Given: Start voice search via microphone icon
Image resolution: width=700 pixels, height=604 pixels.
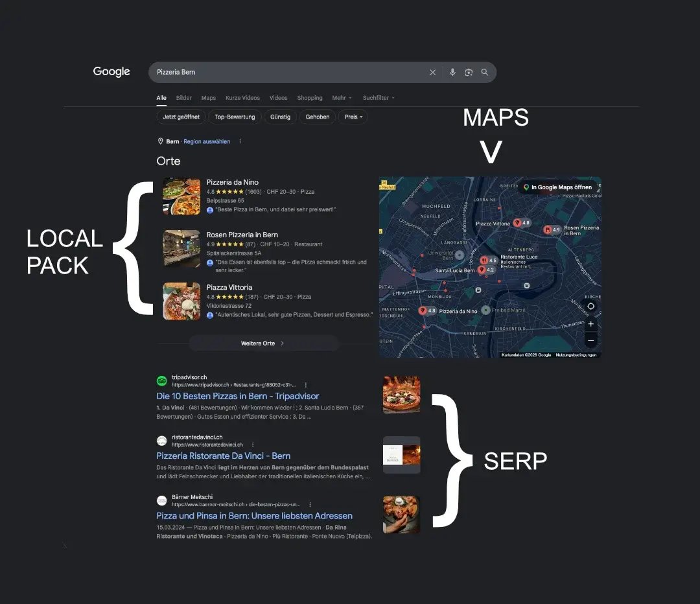Looking at the screenshot, I should (452, 73).
